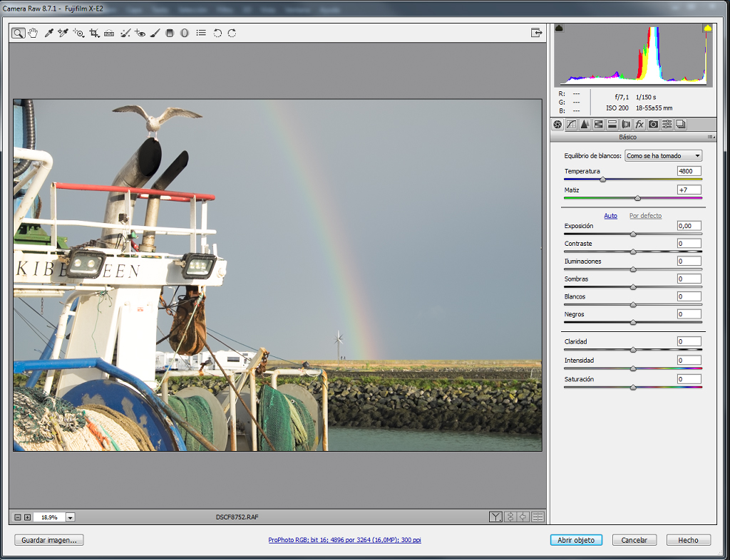
Task: Select the Red Eye Removal tool
Action: click(x=140, y=33)
